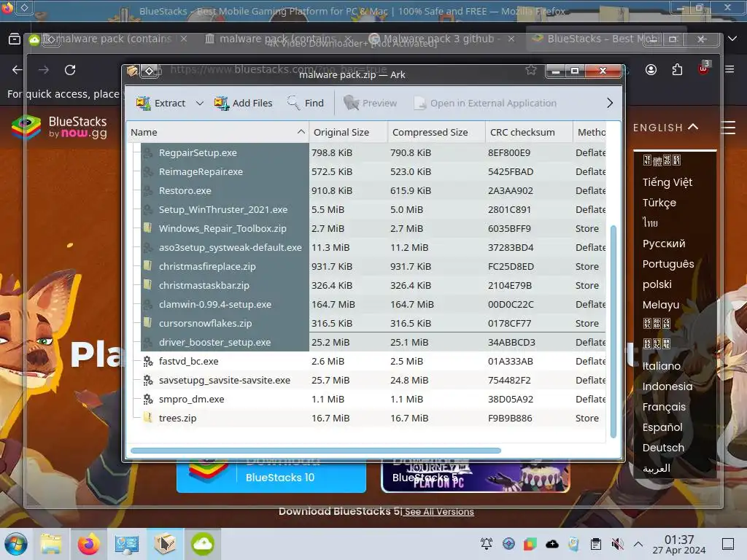Show hidden system tray icons
The image size is (747, 560).
tap(638, 544)
